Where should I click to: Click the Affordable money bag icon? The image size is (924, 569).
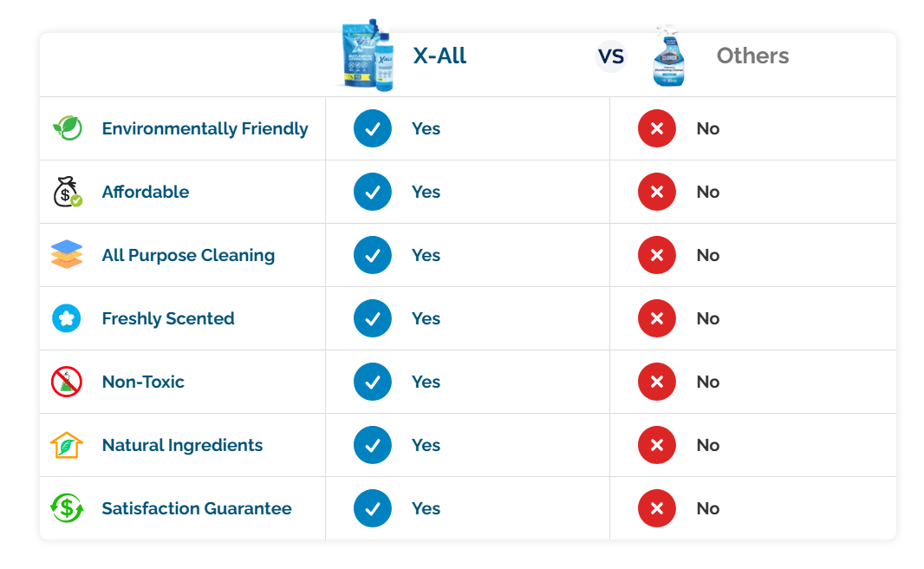[67, 192]
